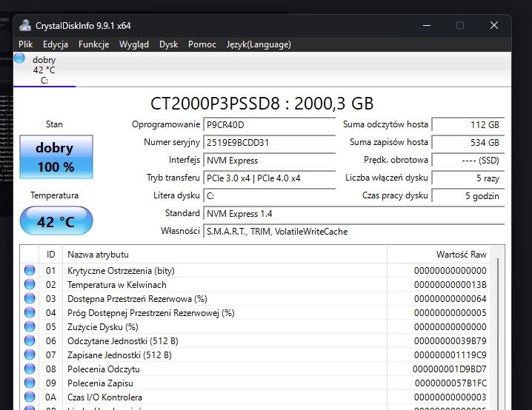Open the Język(Language) menu
The height and width of the screenshot is (410, 532).
point(259,44)
